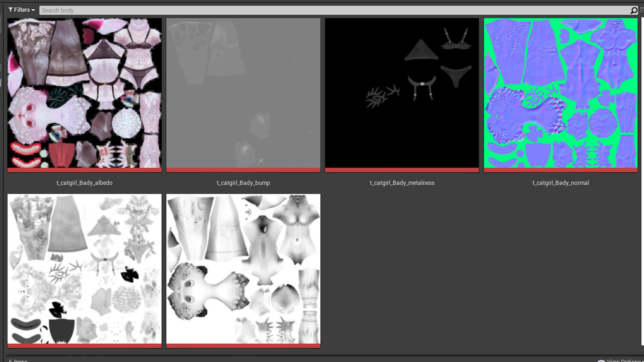The image size is (644, 362).
Task: Click the vertical scrollbar on the right edge
Action: coord(642,181)
